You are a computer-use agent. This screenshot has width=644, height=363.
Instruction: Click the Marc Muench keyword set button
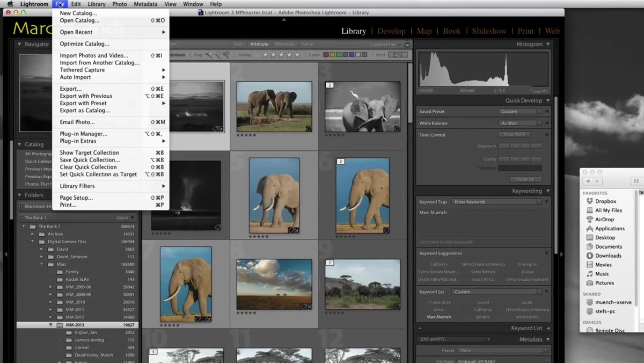click(439, 317)
